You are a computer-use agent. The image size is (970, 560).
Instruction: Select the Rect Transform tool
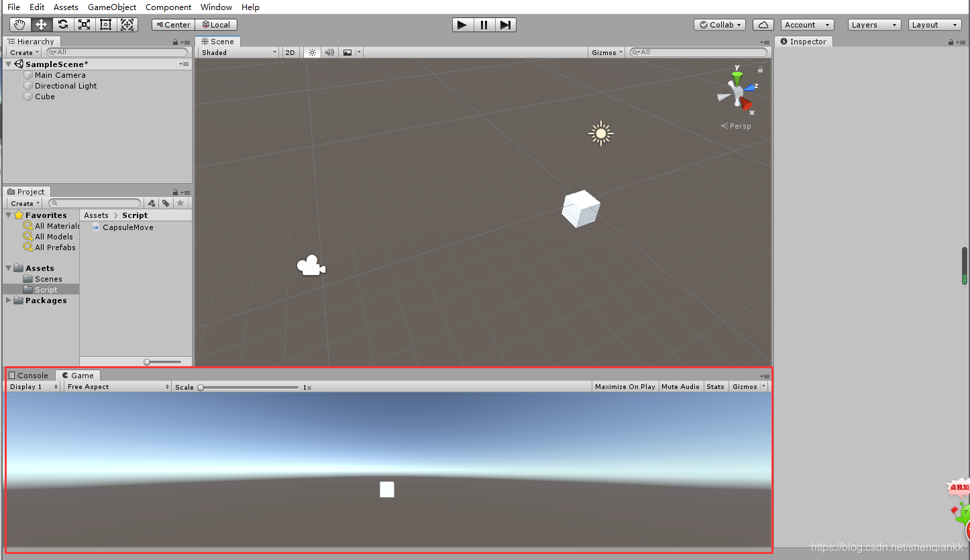tap(105, 25)
